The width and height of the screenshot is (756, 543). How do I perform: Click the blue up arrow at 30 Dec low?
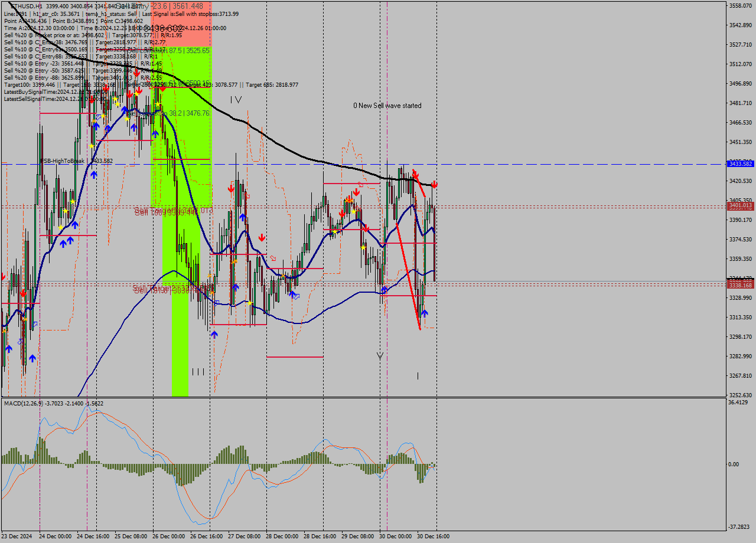coord(424,313)
